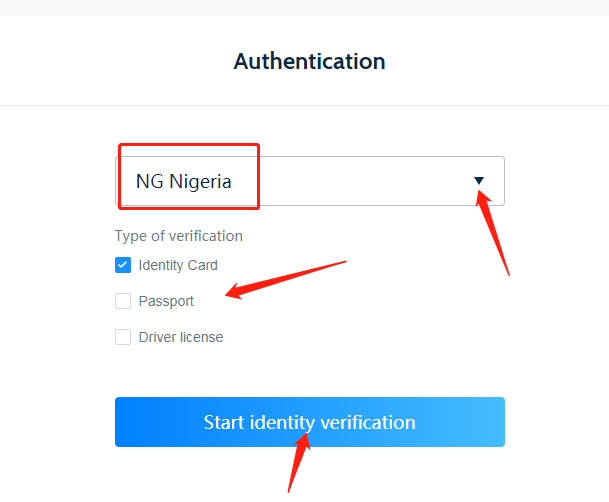Uncheck the Identity Card checkbox
The width and height of the screenshot is (609, 502).
point(123,265)
